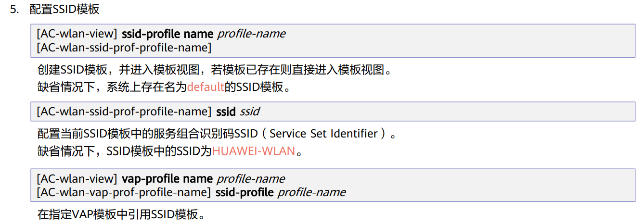The image size is (644, 224).
Task: Click the [AC-wlan-ssid-prof-profile-name] line in the first box
Action: pos(124,48)
